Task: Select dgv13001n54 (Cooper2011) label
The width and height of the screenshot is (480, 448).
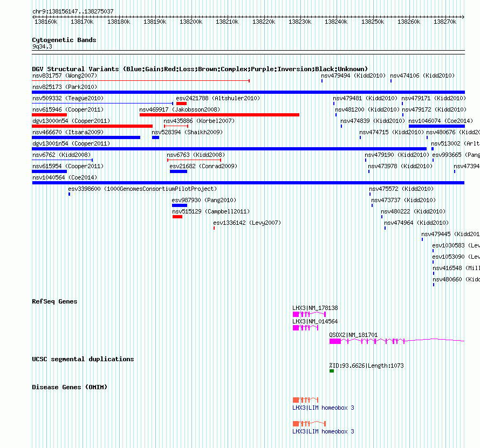Action: click(71, 143)
